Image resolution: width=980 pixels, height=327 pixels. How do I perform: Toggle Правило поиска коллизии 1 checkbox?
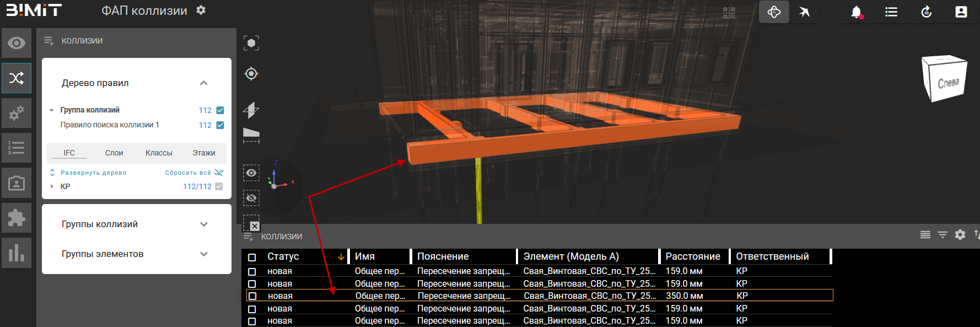tap(220, 125)
